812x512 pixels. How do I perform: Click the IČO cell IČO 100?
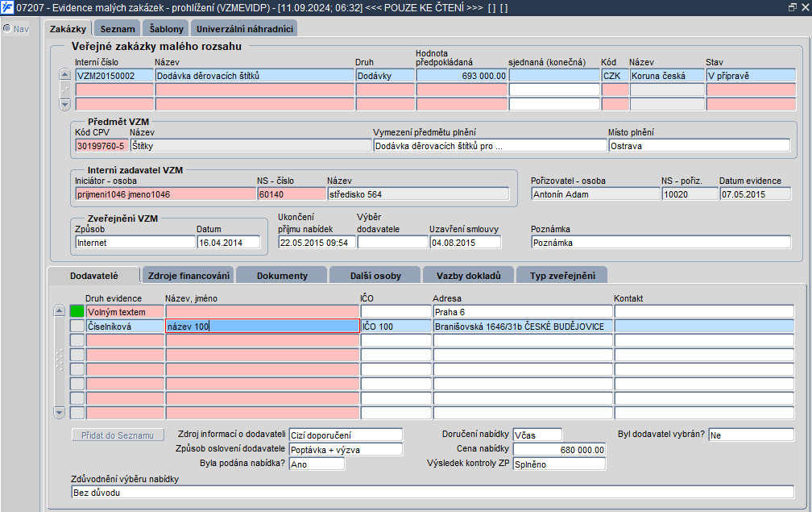point(396,326)
